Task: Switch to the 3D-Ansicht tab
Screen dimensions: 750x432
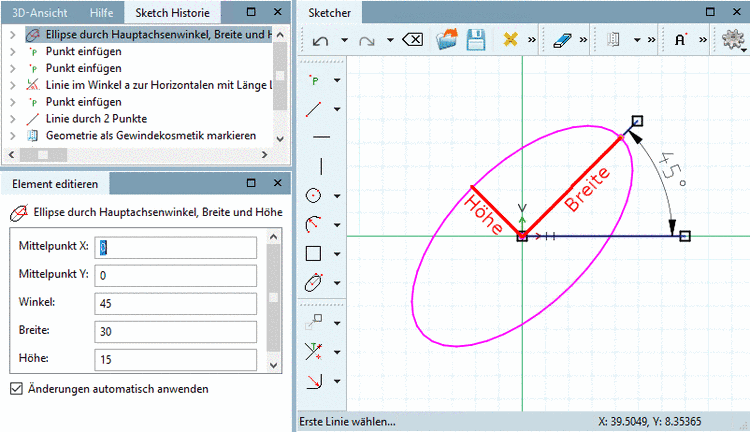Action: point(40,13)
